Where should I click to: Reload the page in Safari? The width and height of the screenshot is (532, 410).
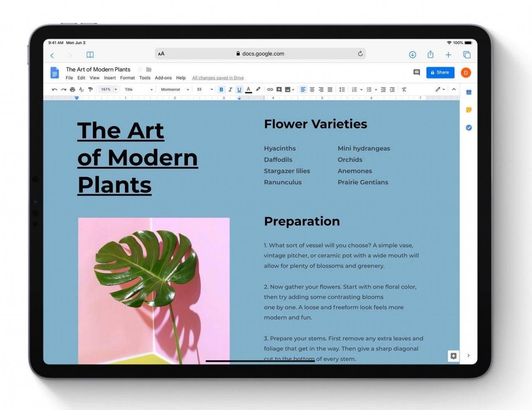pyautogui.click(x=360, y=54)
